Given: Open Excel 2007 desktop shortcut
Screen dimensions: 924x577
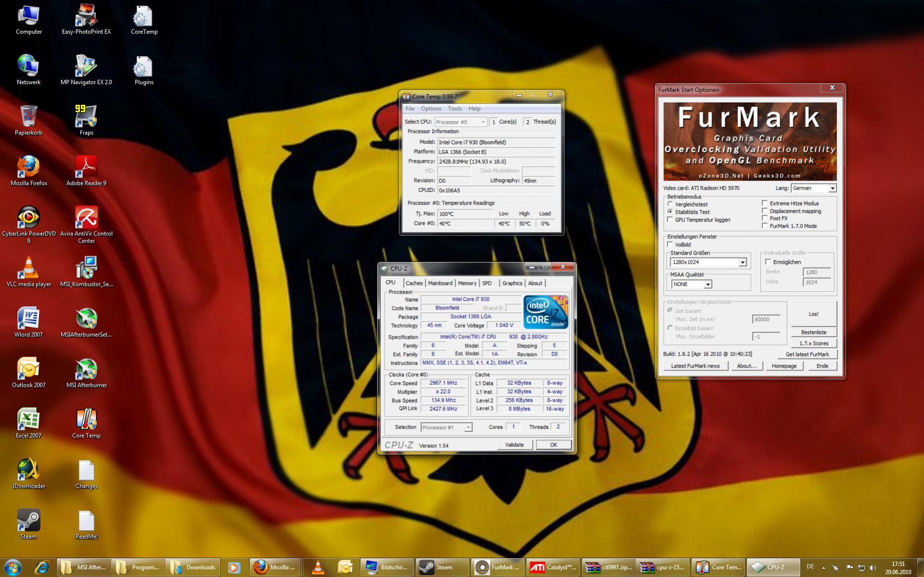Looking at the screenshot, I should [x=28, y=424].
